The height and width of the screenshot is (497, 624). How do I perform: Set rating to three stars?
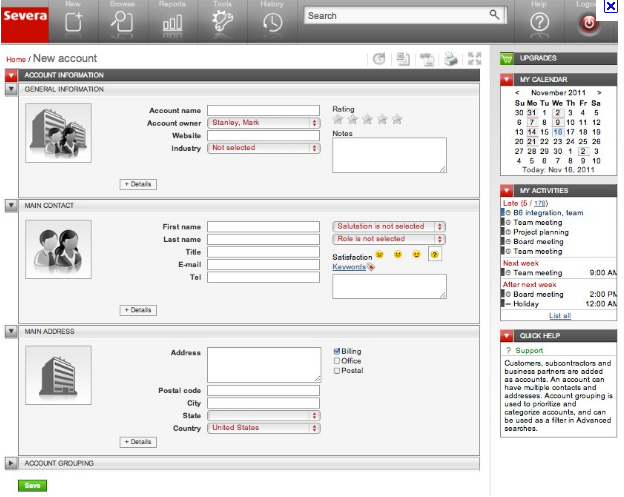[x=367, y=119]
